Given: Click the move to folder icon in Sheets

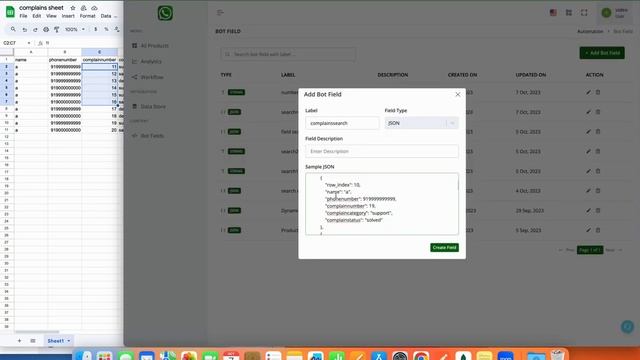Looking at the screenshot, I should (84, 8).
